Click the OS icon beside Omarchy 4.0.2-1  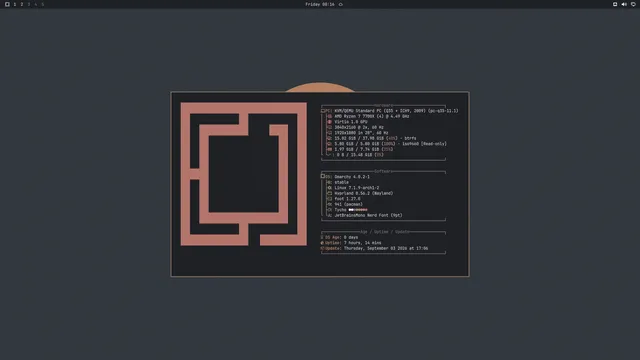click(323, 176)
